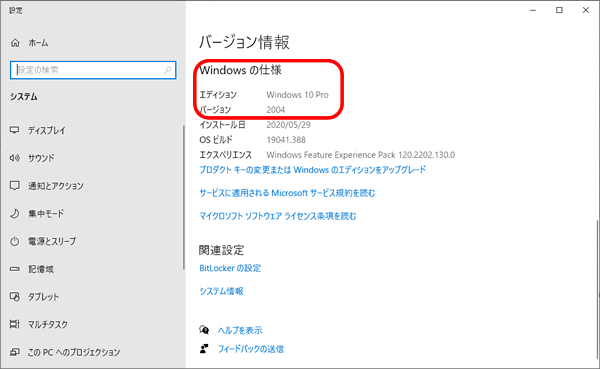Image resolution: width=600 pixels, height=369 pixels.
Task: Open 集中モード settings page
Action: point(46,214)
